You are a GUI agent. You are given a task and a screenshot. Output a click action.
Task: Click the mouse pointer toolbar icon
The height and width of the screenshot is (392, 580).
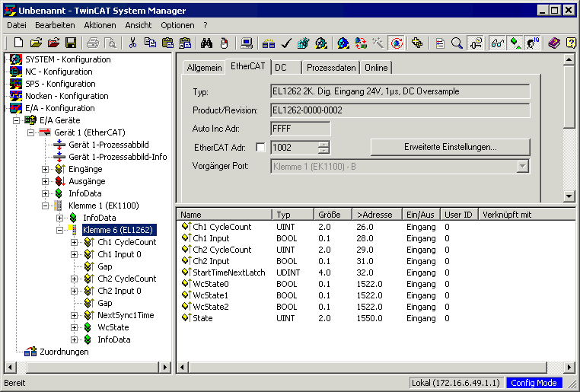tap(224, 43)
